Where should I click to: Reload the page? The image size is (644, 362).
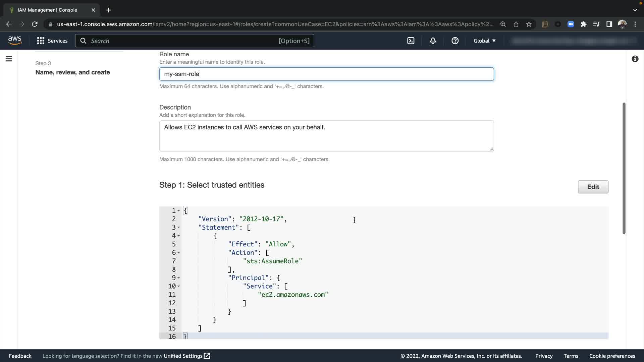click(x=35, y=24)
